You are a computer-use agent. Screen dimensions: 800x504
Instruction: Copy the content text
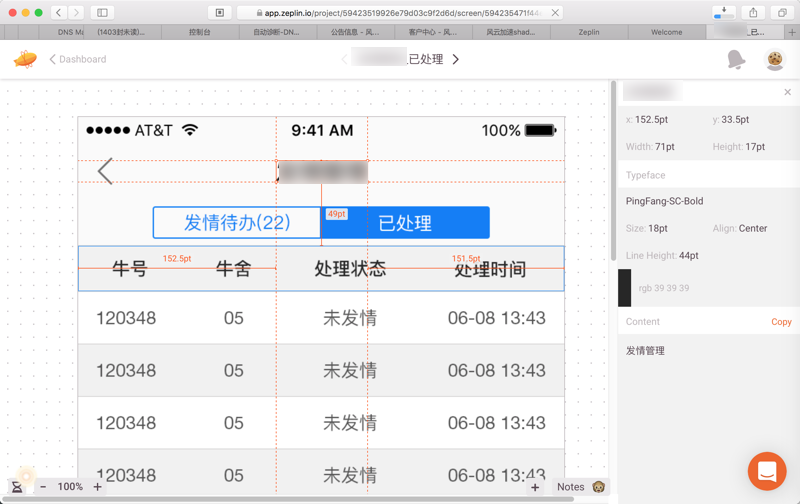[x=781, y=322]
